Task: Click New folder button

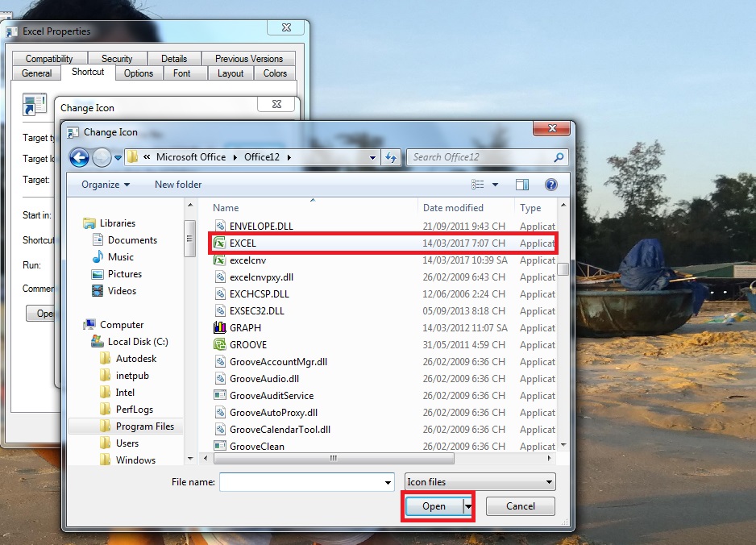Action: [178, 185]
